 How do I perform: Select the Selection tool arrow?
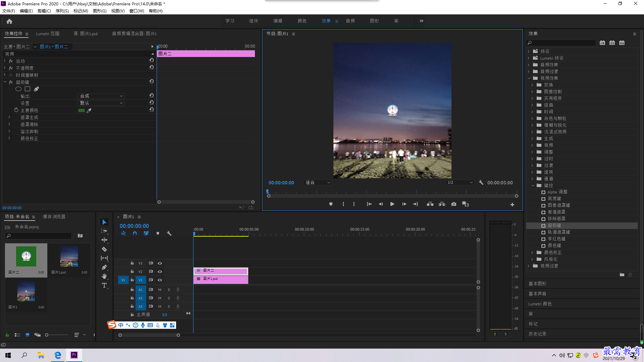click(x=104, y=222)
